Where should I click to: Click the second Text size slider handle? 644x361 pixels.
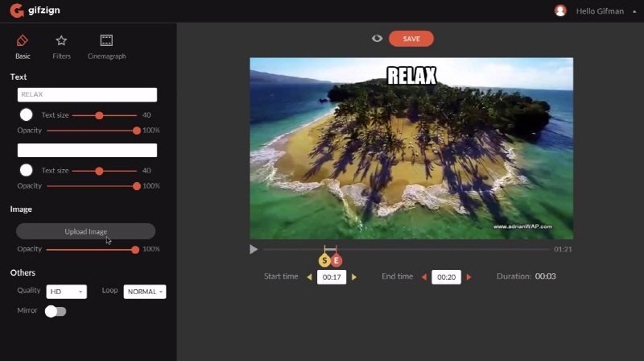(99, 171)
